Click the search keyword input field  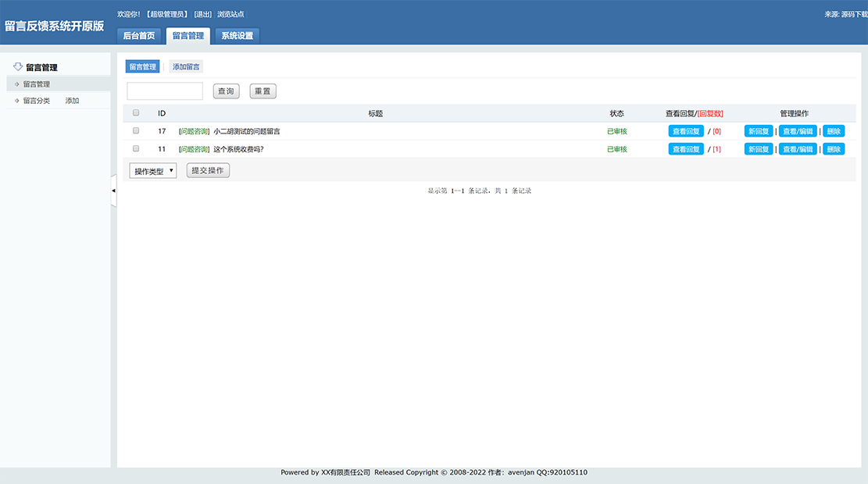(165, 91)
